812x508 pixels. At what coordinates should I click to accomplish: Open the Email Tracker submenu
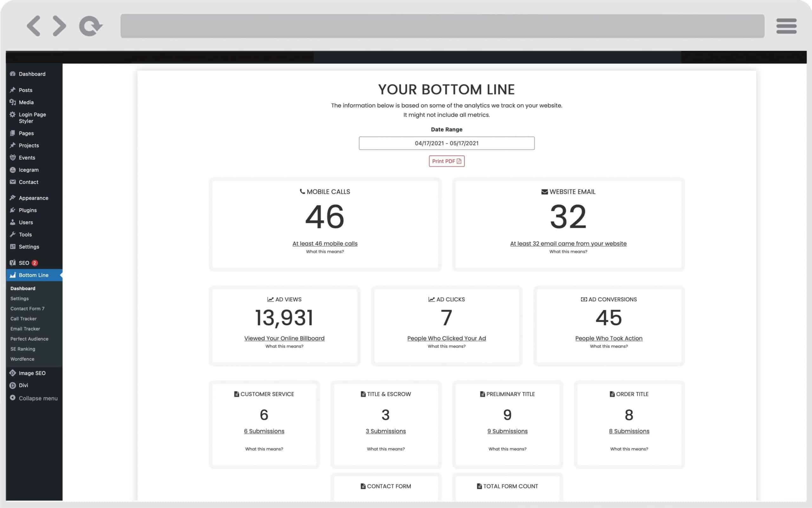[25, 329]
